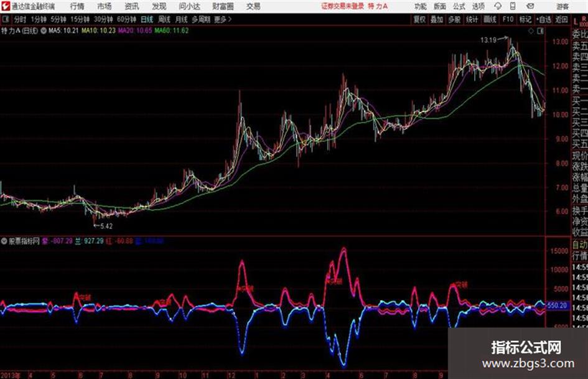This screenshot has height=379, width=588.
Task: Switch to the 60分钟 period tab
Action: (126, 19)
